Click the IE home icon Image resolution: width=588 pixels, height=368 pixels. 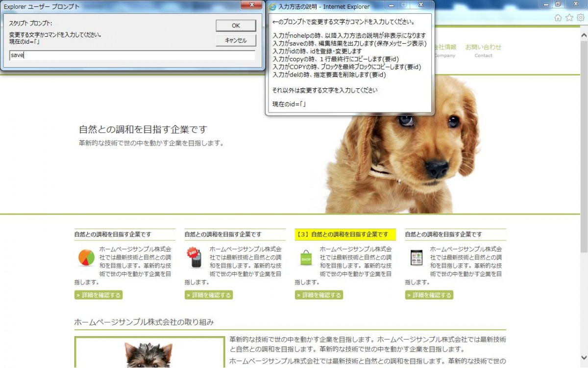pyautogui.click(x=558, y=18)
